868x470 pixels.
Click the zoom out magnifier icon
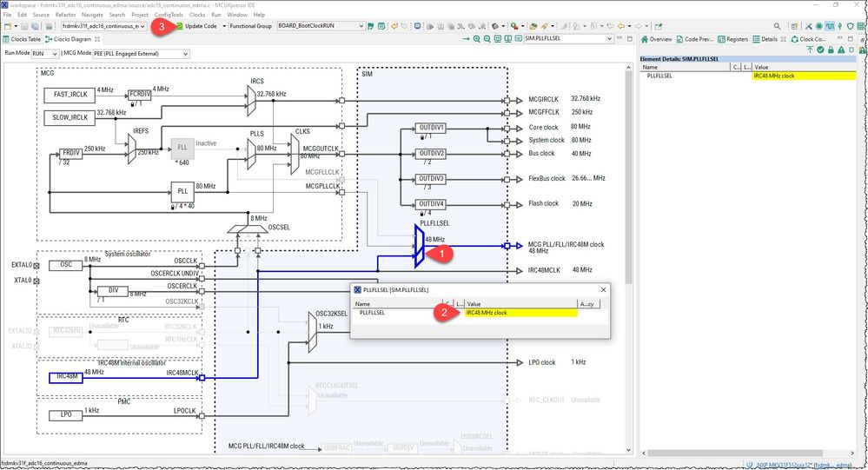click(x=487, y=39)
